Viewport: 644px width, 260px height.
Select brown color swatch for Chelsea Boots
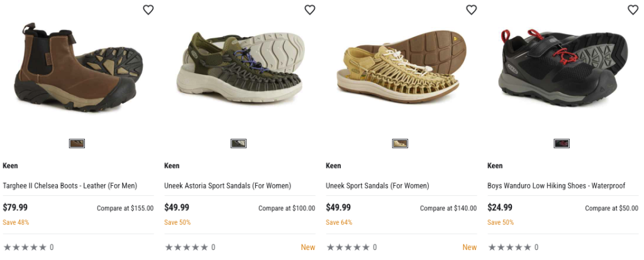(x=77, y=143)
